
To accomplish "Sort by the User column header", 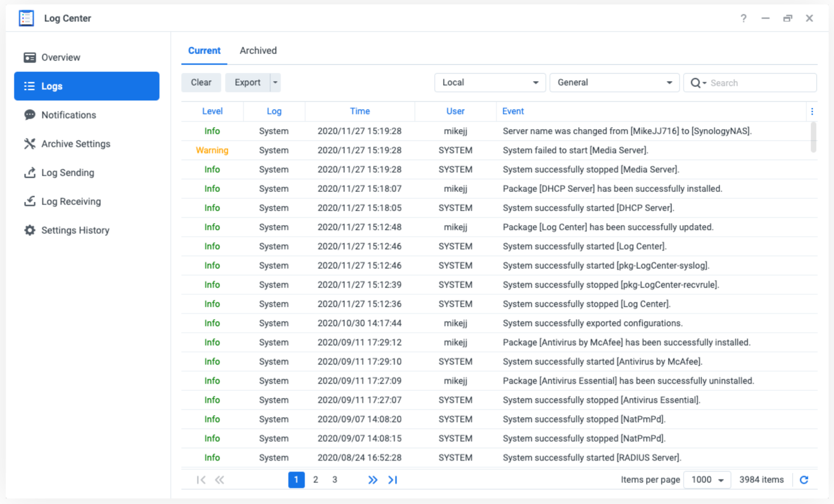I will [x=455, y=111].
